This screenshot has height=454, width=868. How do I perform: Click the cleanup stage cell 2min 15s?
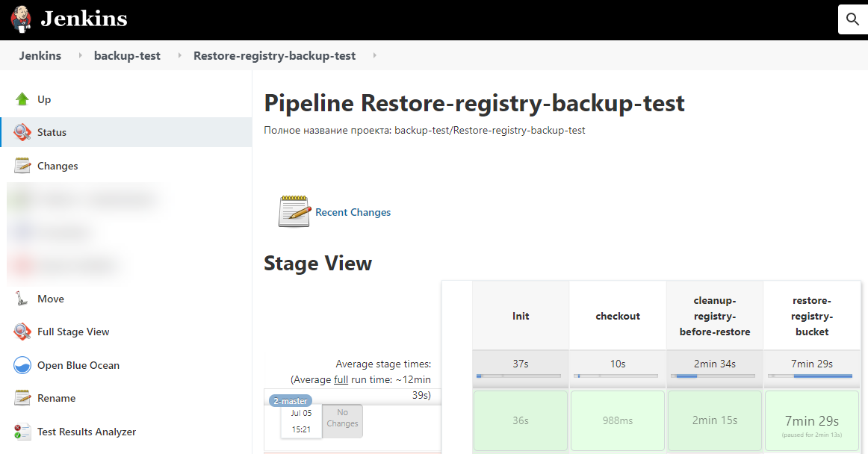pos(715,421)
